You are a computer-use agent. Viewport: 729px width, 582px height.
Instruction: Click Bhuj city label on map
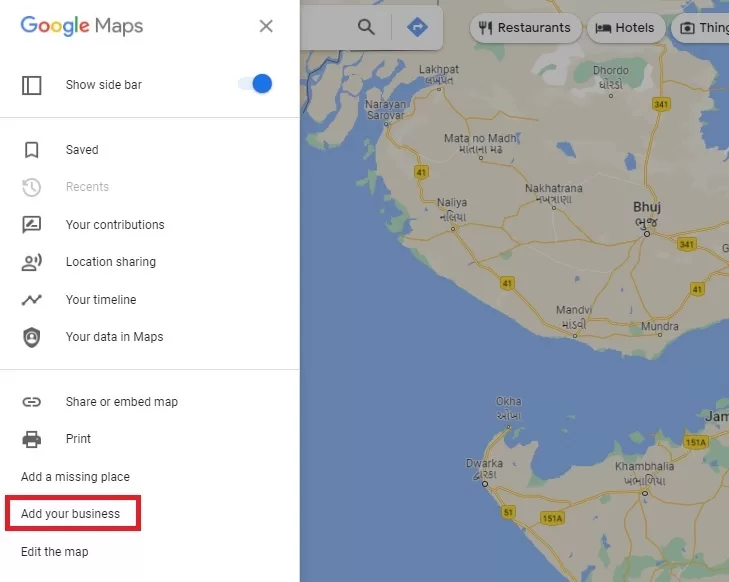(x=647, y=207)
